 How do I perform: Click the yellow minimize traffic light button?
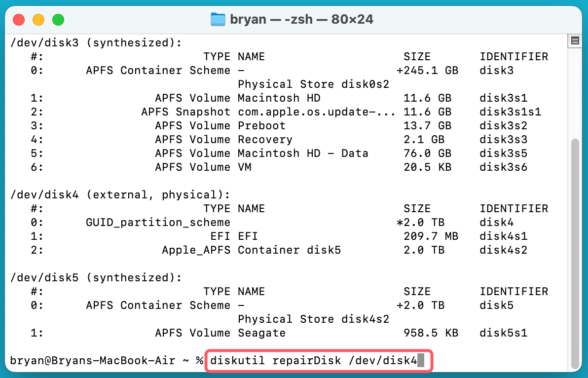pos(38,19)
